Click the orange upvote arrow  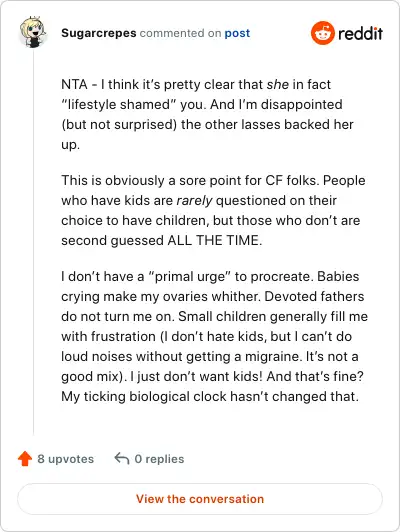[x=25, y=459]
